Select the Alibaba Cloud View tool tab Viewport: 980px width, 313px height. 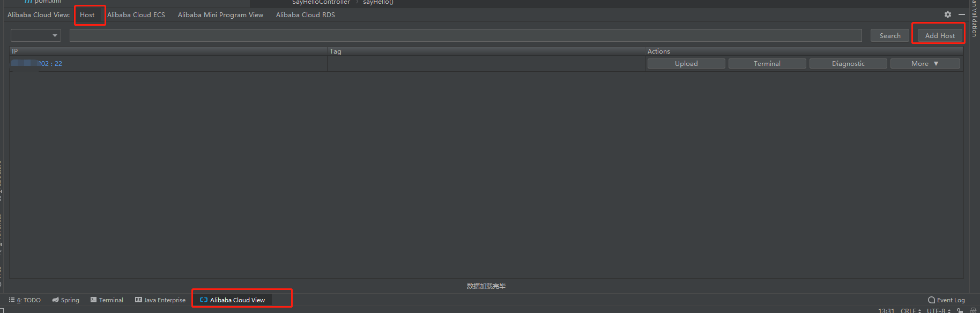(232, 300)
